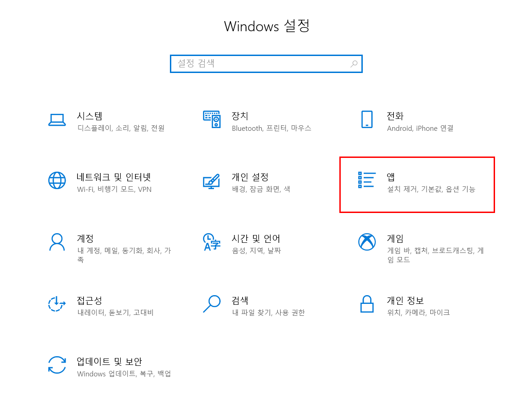Click the search magnifier in 설정 검색 box
529x420 pixels.
(354, 64)
